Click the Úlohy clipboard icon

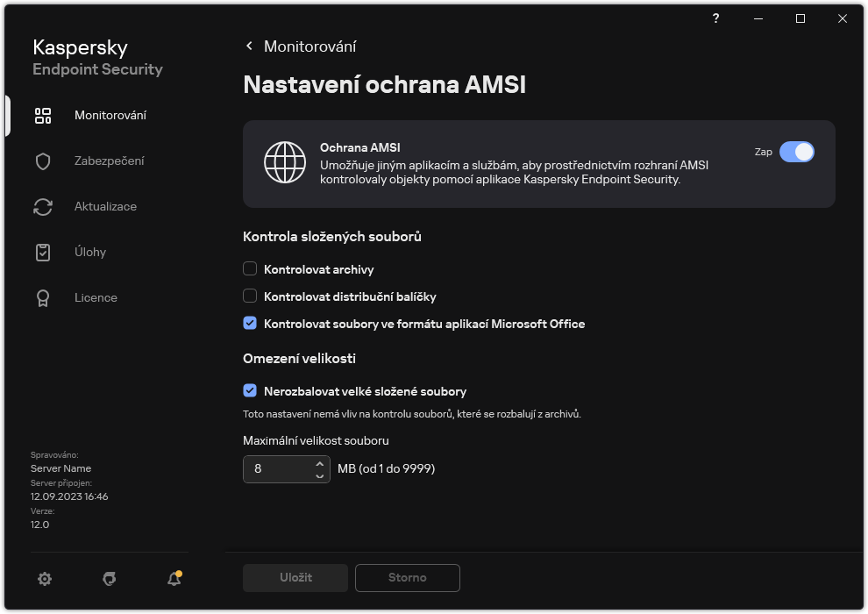point(43,253)
